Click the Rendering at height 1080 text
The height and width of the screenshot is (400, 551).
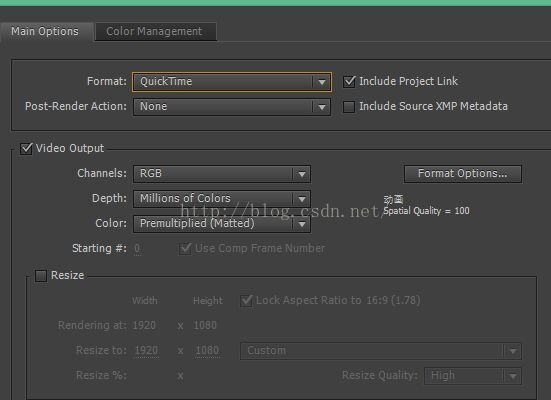coord(205,325)
